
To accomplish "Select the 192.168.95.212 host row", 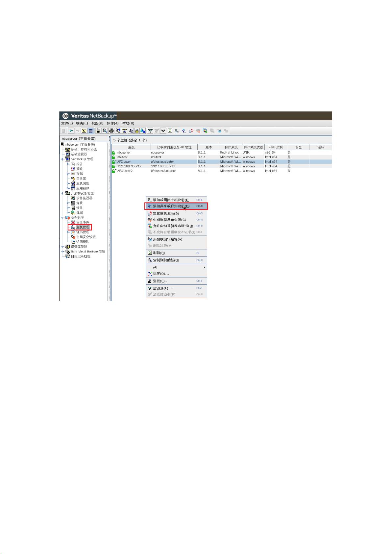I will (222, 166).
